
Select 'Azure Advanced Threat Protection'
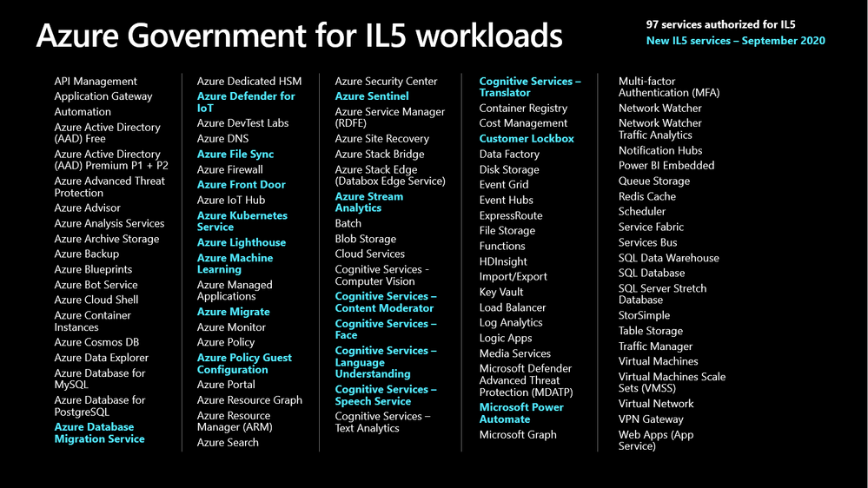pyautogui.click(x=109, y=187)
